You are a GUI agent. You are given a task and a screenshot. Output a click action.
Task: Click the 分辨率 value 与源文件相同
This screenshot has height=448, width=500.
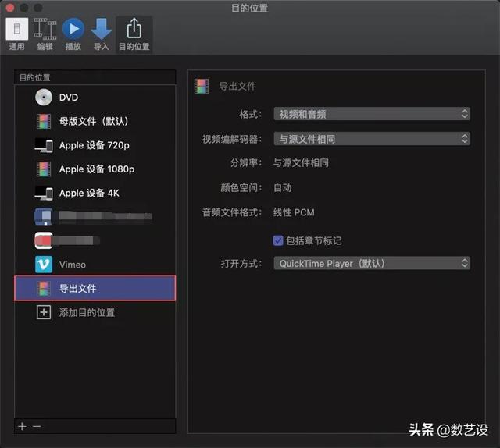[x=301, y=163]
